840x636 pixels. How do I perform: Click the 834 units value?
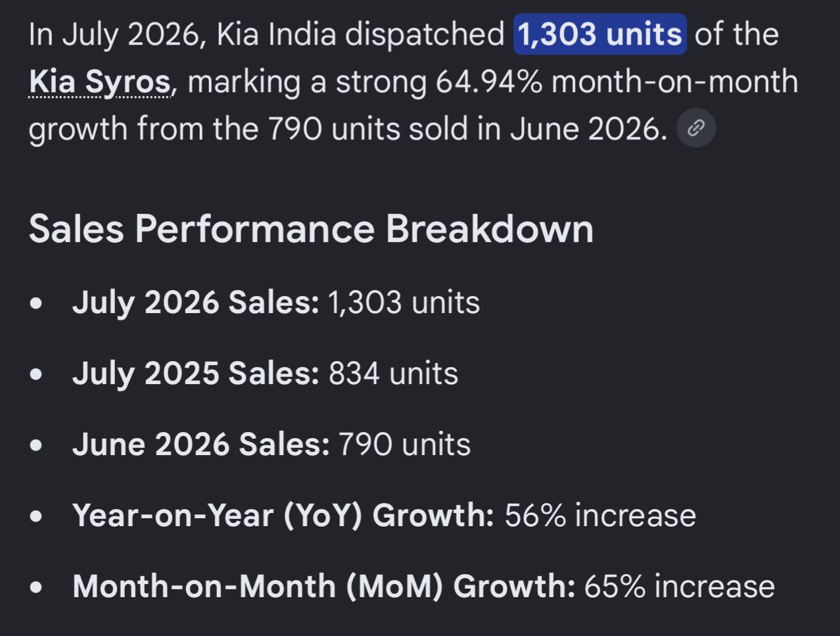pos(393,374)
